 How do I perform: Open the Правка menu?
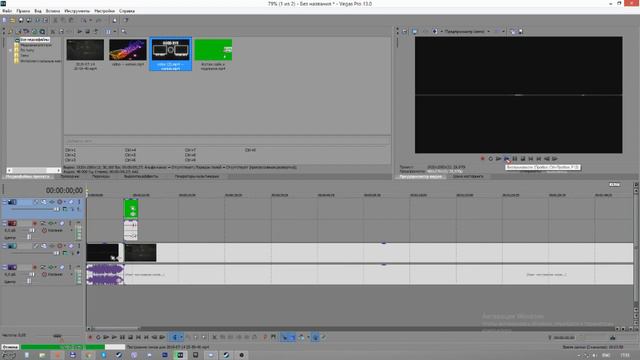coord(23,11)
